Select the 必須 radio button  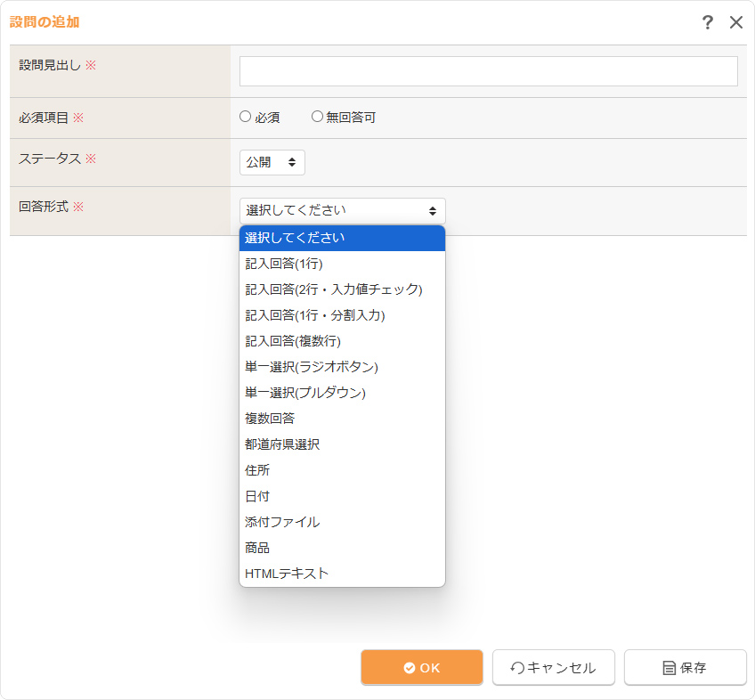(x=246, y=117)
